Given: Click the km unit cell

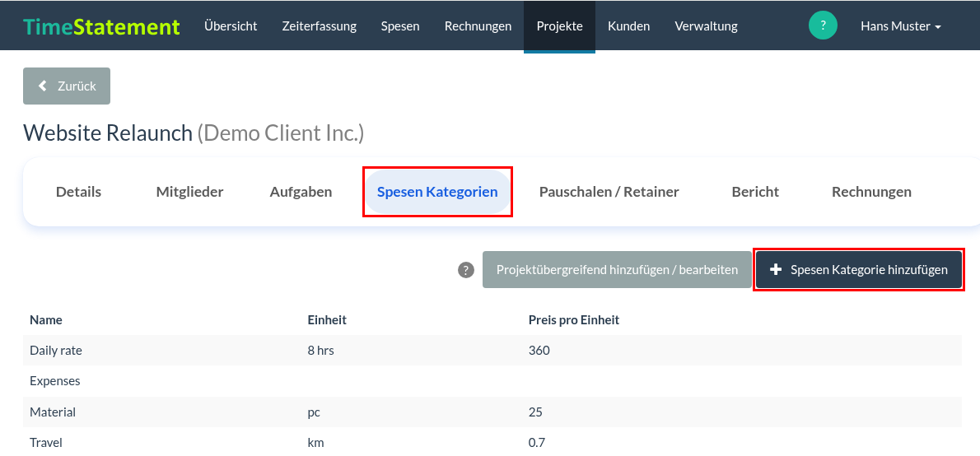Looking at the screenshot, I should coord(315,443).
